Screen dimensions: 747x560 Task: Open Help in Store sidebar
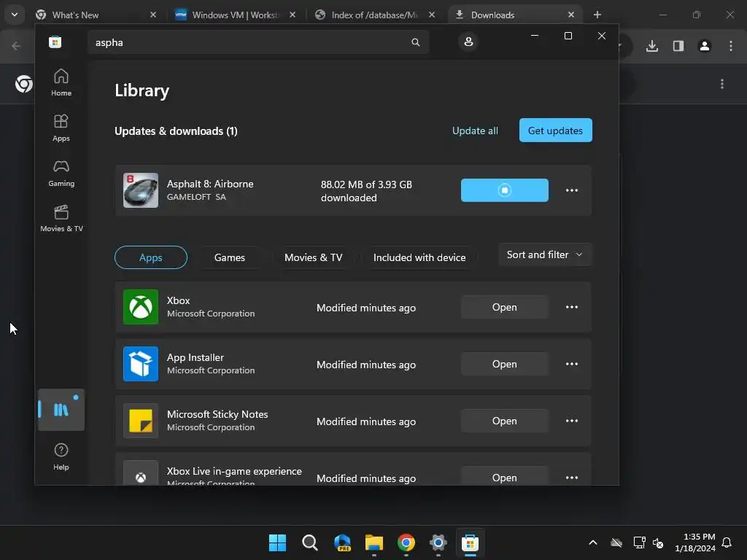pos(61,456)
